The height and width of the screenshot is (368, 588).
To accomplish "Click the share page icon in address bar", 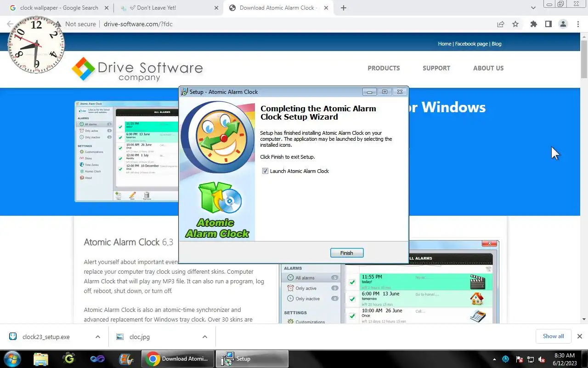I will click(x=500, y=24).
